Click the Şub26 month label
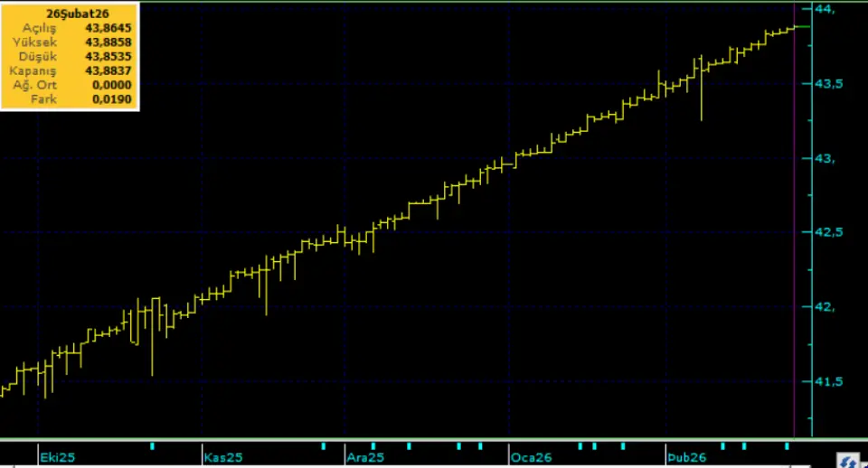This screenshot has height=468, width=868. pyautogui.click(x=686, y=458)
